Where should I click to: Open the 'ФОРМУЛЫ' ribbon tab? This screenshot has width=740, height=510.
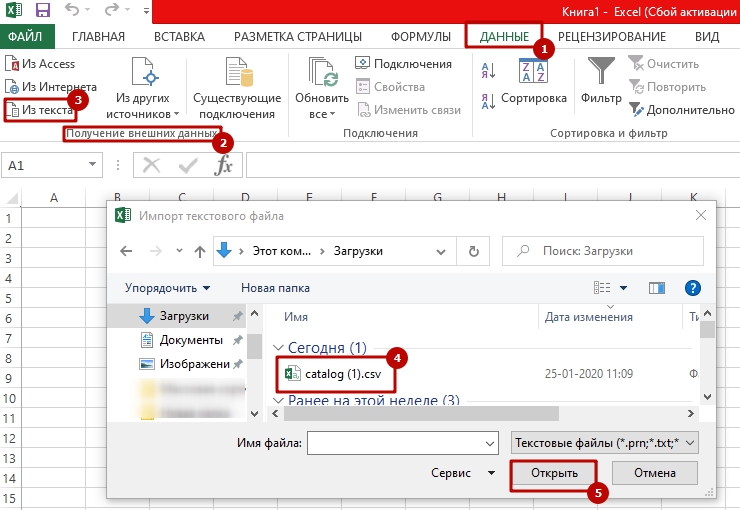420,37
